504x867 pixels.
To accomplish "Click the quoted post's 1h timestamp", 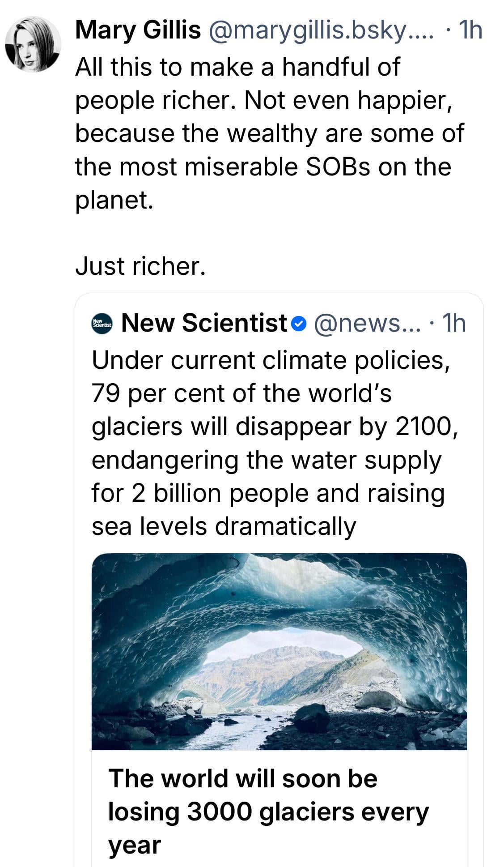I will [453, 323].
